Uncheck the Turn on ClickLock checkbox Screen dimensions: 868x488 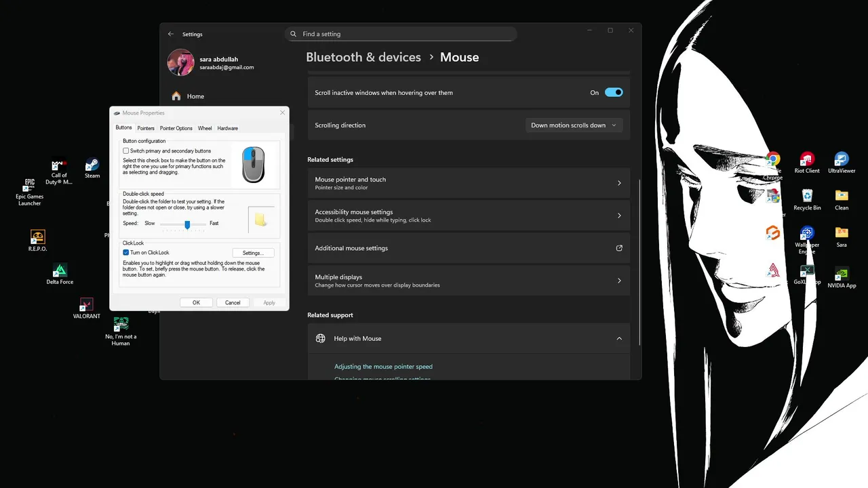[x=126, y=253]
